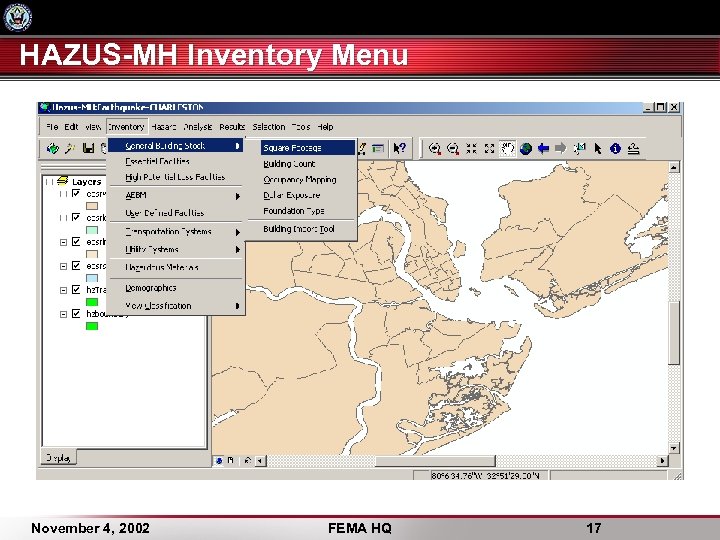720x540 pixels.
Task: Click the Layout View page icon below map
Action: tap(231, 460)
